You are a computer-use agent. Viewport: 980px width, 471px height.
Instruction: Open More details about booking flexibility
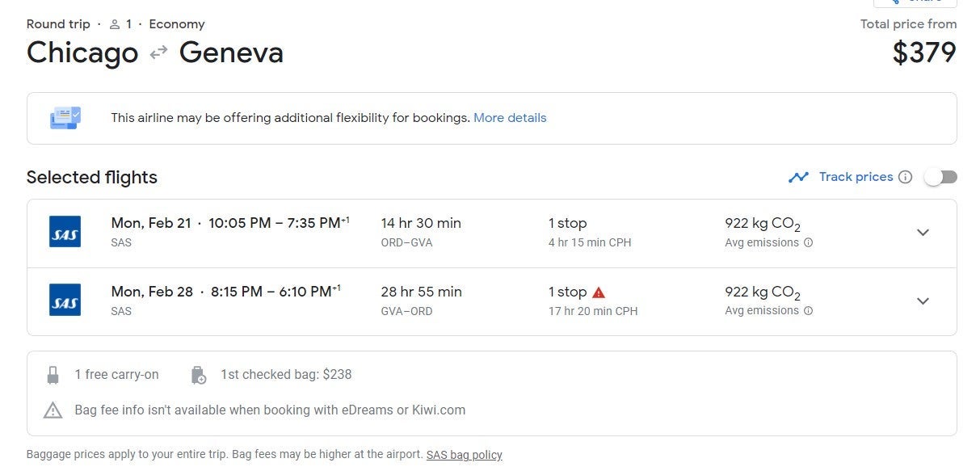[510, 118]
